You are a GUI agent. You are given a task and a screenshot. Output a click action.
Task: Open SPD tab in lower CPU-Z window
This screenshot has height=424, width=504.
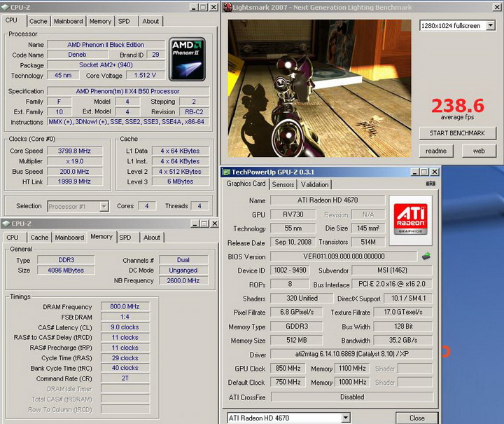click(x=125, y=238)
